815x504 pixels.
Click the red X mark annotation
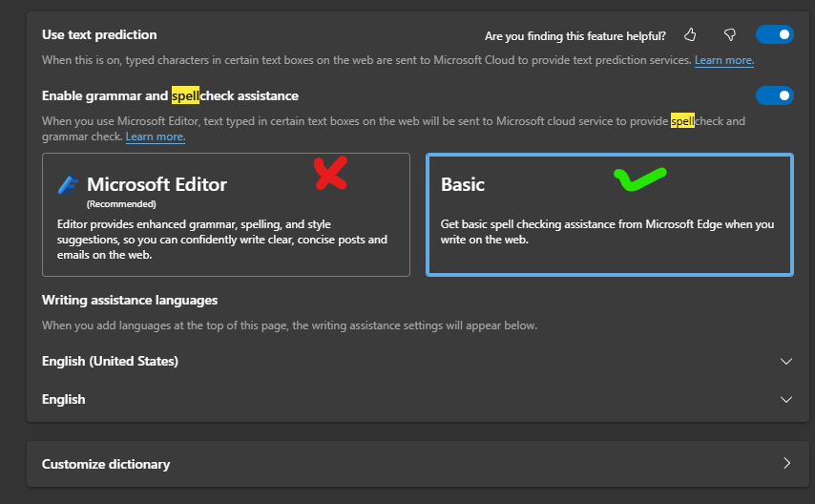coord(330,173)
